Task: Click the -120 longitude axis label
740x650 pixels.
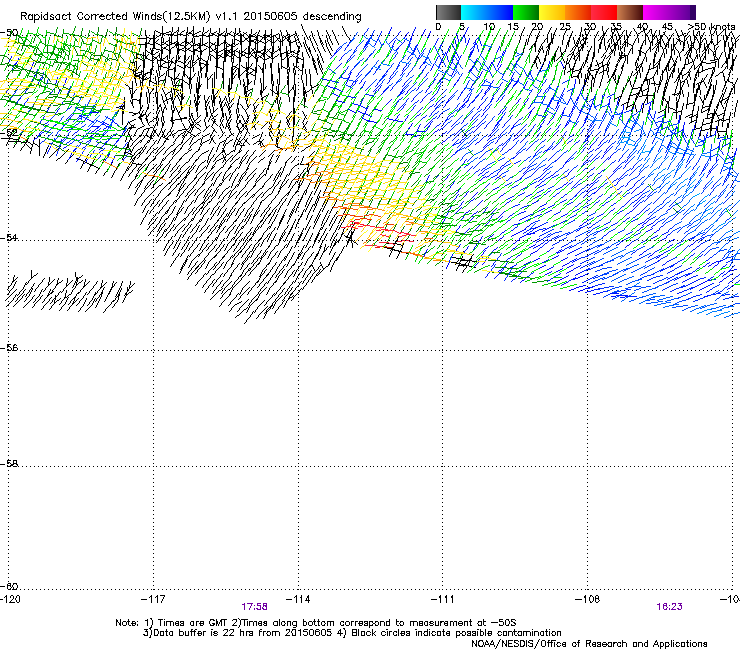Action: click(11, 599)
